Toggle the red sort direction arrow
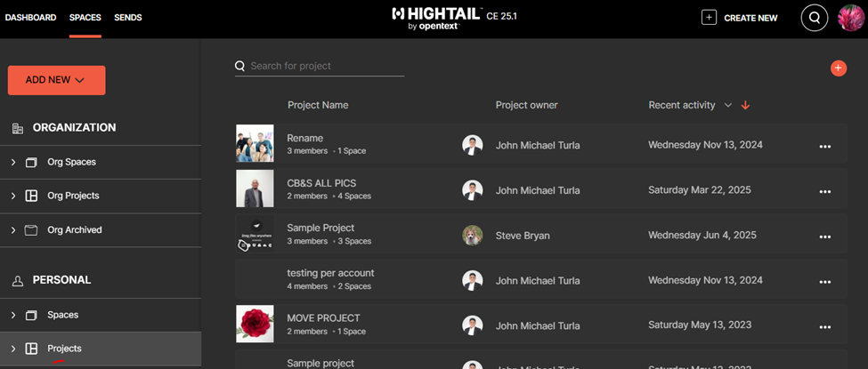The width and height of the screenshot is (868, 369). pyautogui.click(x=745, y=106)
